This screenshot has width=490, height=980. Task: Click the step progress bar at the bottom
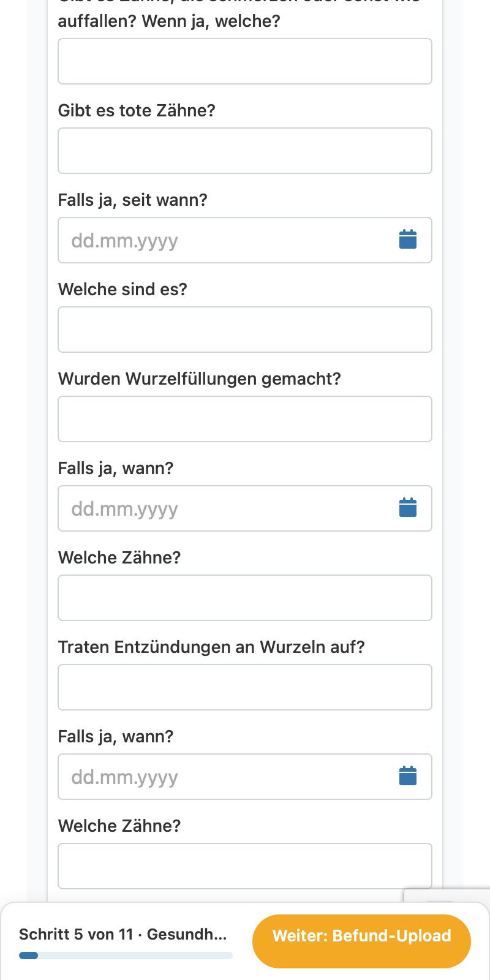pyautogui.click(x=126, y=956)
